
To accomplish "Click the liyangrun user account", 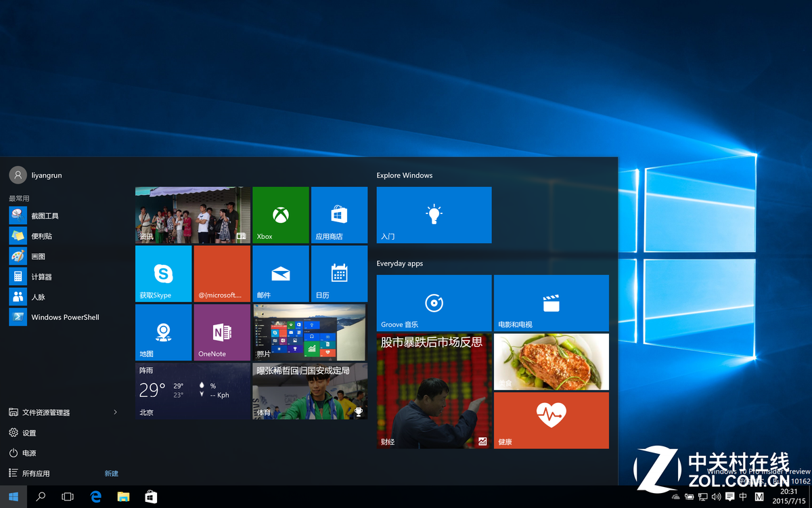I will (35, 175).
